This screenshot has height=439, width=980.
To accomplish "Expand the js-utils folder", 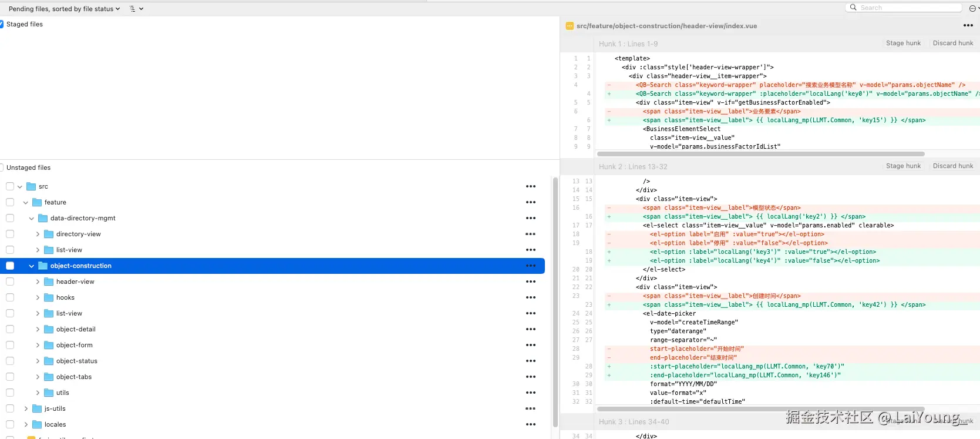I will click(x=26, y=408).
